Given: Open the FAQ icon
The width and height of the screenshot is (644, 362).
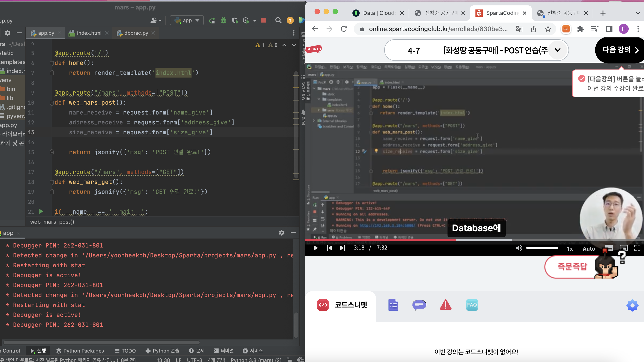Looking at the screenshot, I should coord(472,305).
